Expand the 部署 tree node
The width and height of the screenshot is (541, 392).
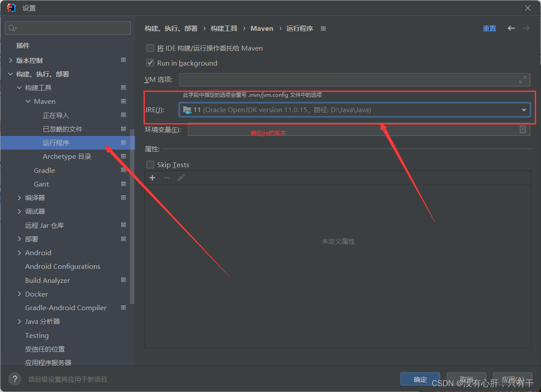pos(19,239)
